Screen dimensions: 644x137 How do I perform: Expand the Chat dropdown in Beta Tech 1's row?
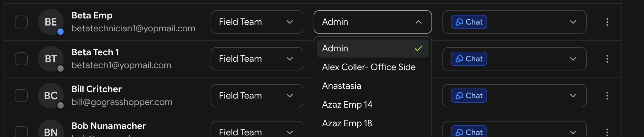pos(573,59)
